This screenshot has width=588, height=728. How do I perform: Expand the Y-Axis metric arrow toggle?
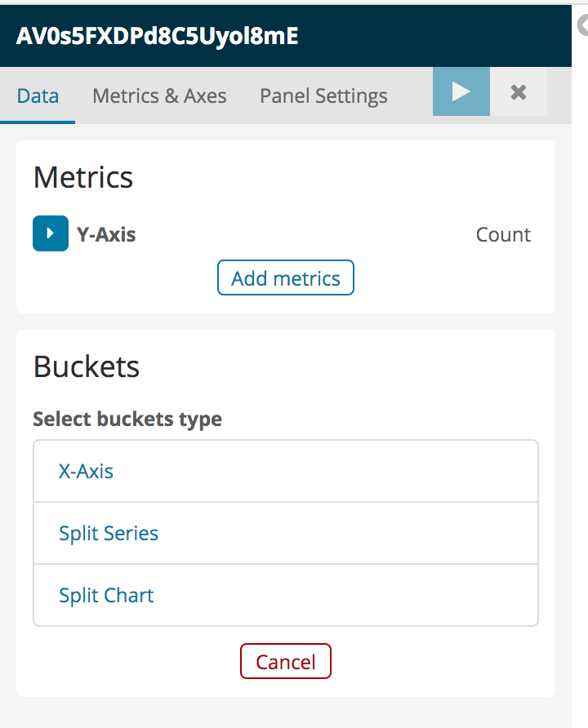point(51,234)
